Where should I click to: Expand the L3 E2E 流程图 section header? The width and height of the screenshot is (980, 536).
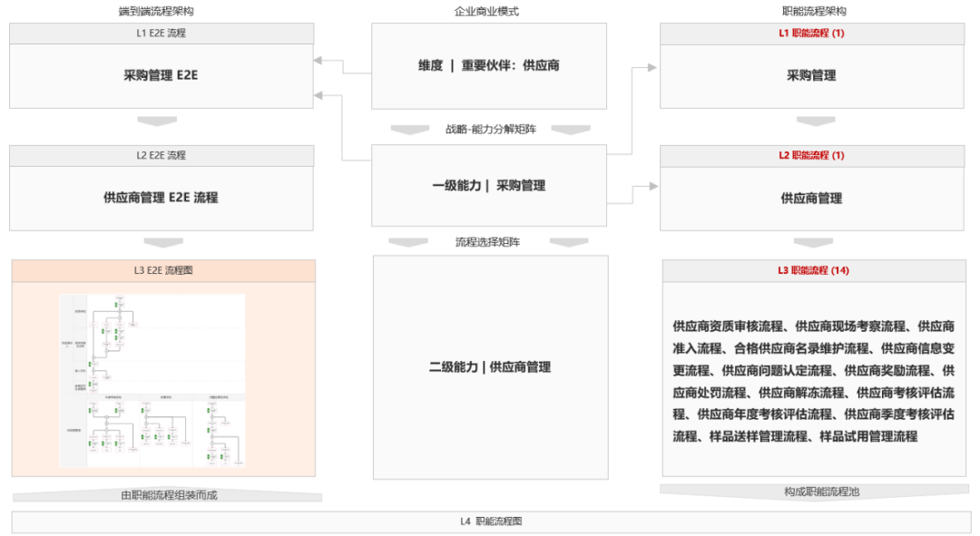click(165, 269)
